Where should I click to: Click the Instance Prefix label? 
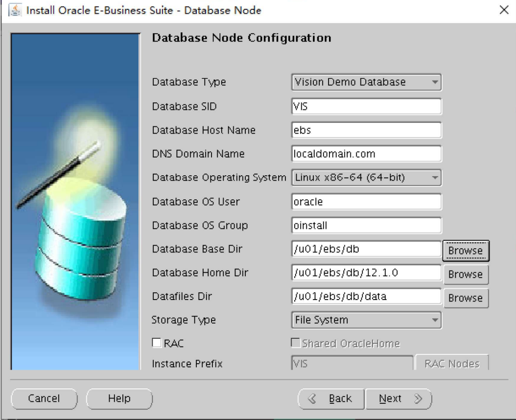coord(187,364)
